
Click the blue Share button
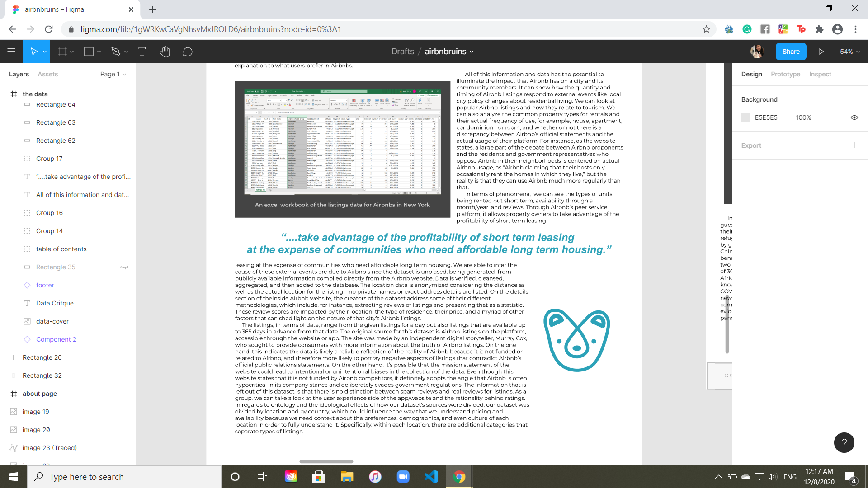(x=791, y=52)
